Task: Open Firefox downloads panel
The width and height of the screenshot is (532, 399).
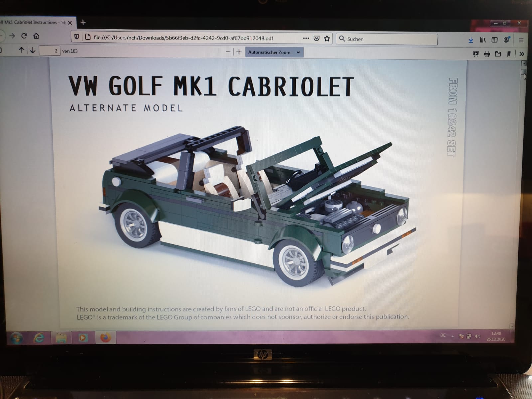Action: click(471, 40)
